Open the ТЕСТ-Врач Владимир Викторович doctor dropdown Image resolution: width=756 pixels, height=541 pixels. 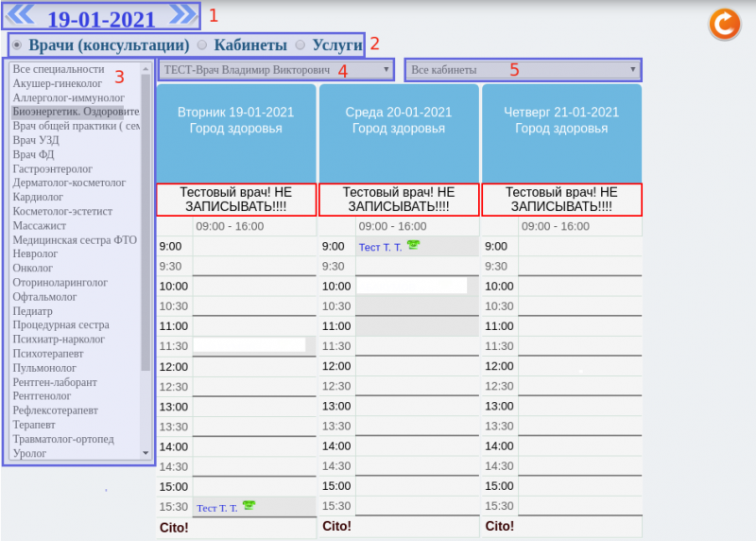tap(276, 70)
